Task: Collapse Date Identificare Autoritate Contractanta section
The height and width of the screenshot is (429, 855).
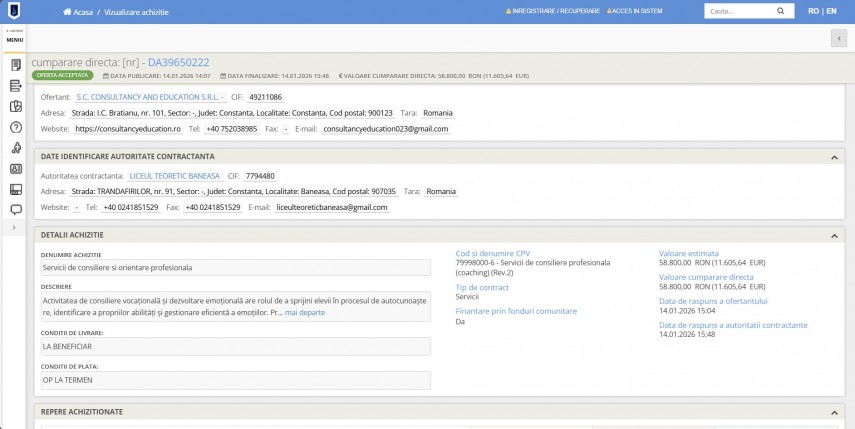Action: click(834, 157)
